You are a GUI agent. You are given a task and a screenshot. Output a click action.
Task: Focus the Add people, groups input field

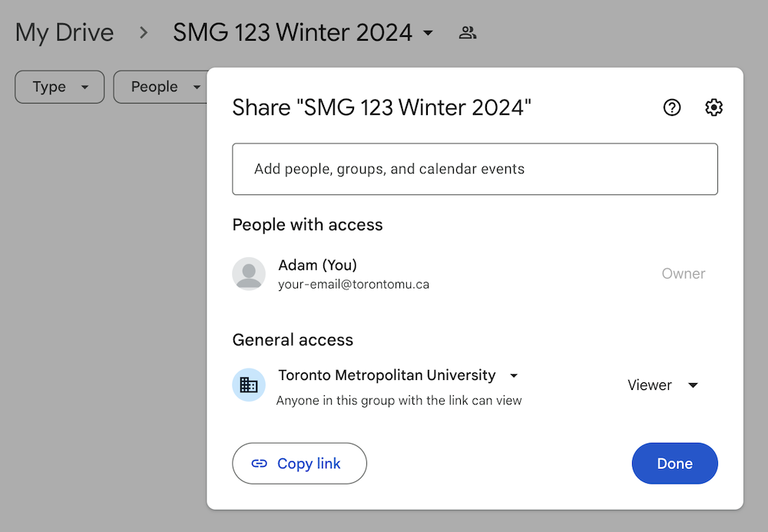(475, 169)
